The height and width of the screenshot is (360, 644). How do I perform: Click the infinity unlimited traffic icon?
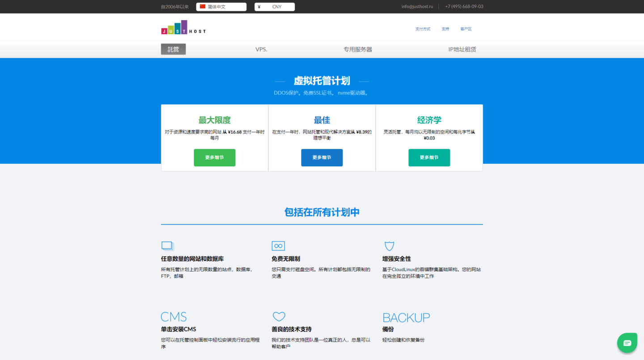[278, 246]
